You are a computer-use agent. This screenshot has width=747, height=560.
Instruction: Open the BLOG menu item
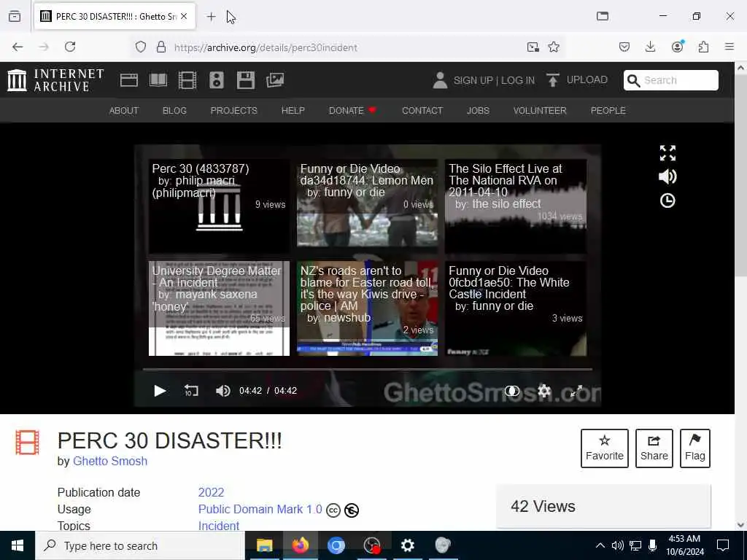[x=174, y=111]
